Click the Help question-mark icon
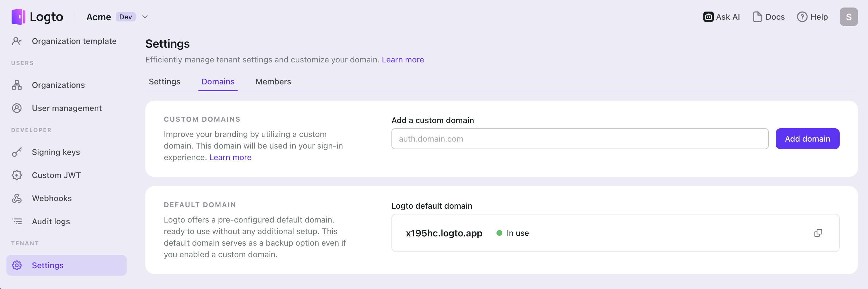868x289 pixels. point(802,16)
